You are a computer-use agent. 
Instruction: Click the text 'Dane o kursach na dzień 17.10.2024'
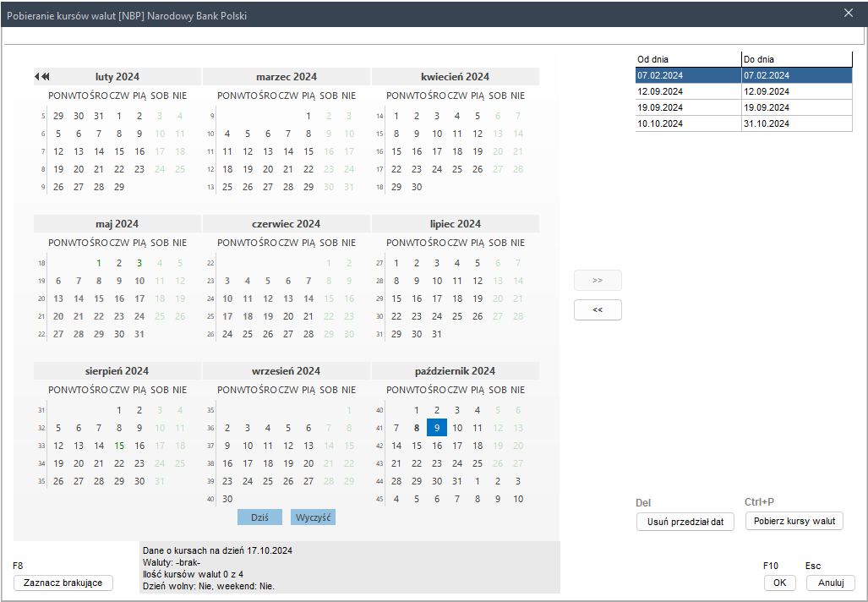[x=217, y=550]
